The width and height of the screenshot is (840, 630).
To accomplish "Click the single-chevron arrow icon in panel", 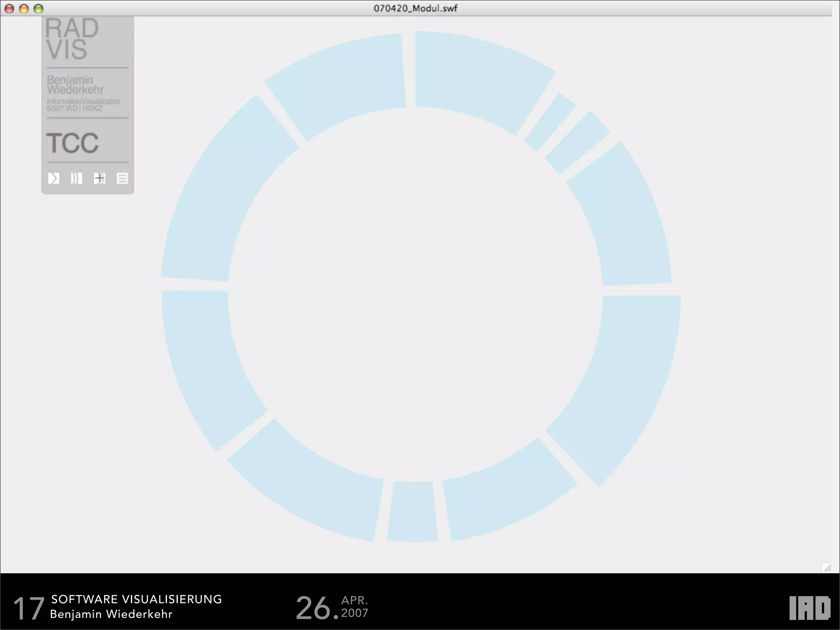I will coord(54,178).
